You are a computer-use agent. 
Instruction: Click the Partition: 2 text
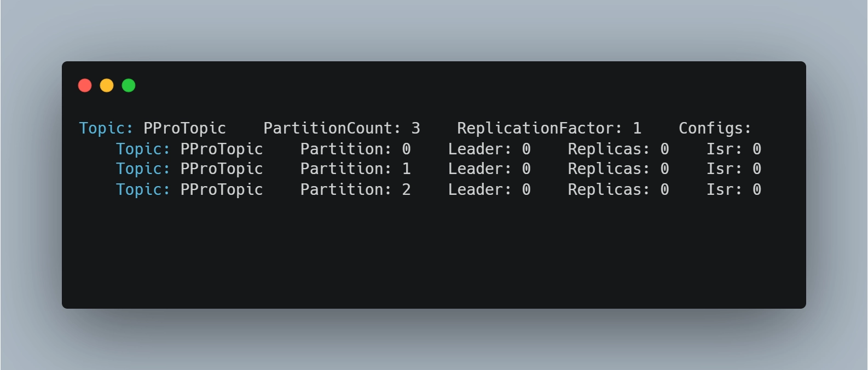(355, 189)
